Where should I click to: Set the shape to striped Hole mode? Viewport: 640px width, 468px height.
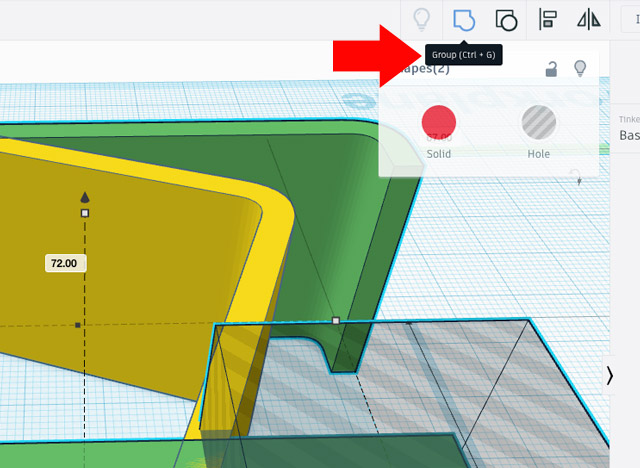[x=539, y=122]
